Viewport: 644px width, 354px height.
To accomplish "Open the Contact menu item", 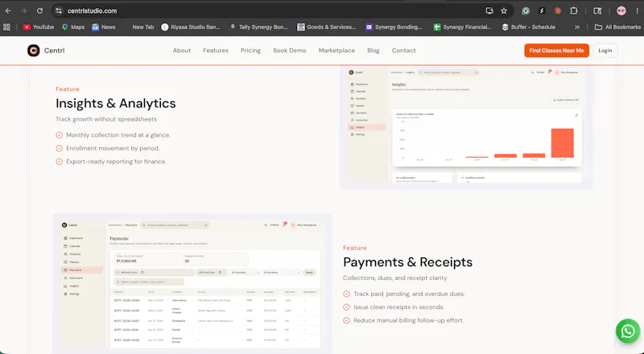I will pos(404,51).
